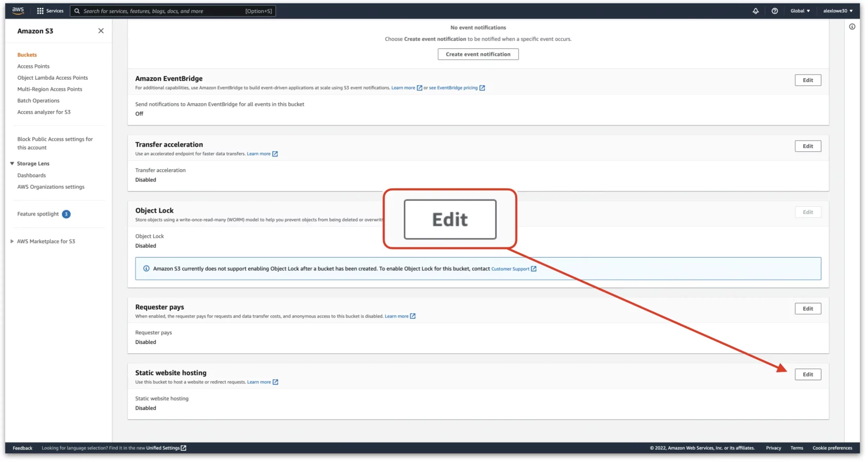Click the greyed Object Lock Edit button
Screen dimensions: 868x462
[808, 212]
